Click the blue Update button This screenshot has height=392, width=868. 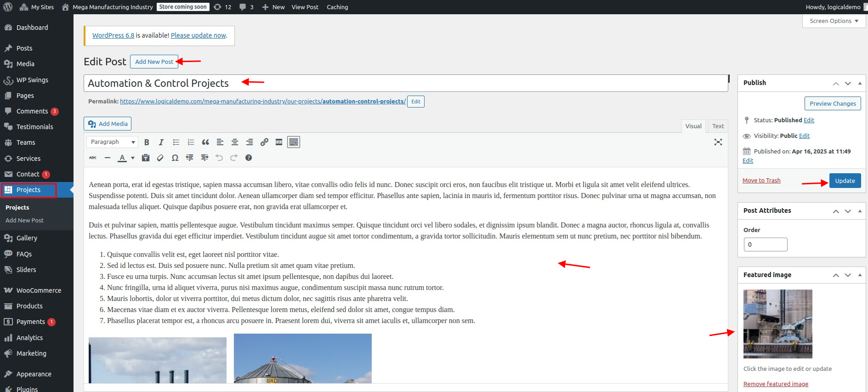(x=845, y=181)
